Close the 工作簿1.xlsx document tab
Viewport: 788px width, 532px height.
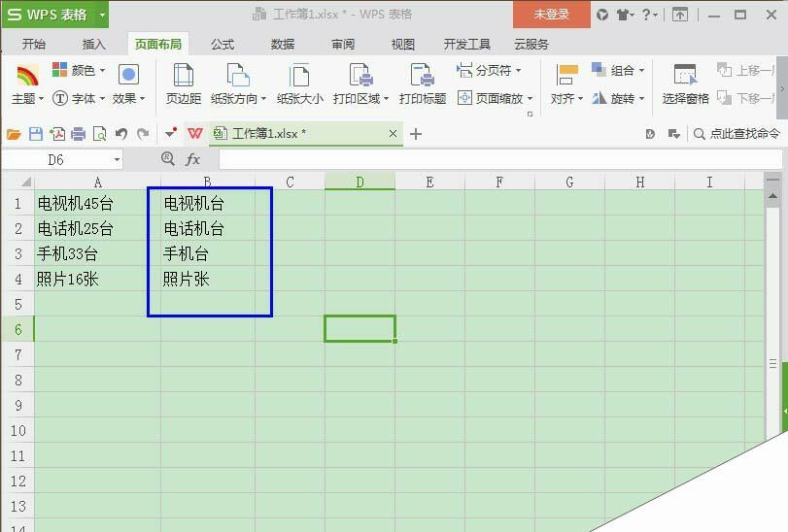393,134
